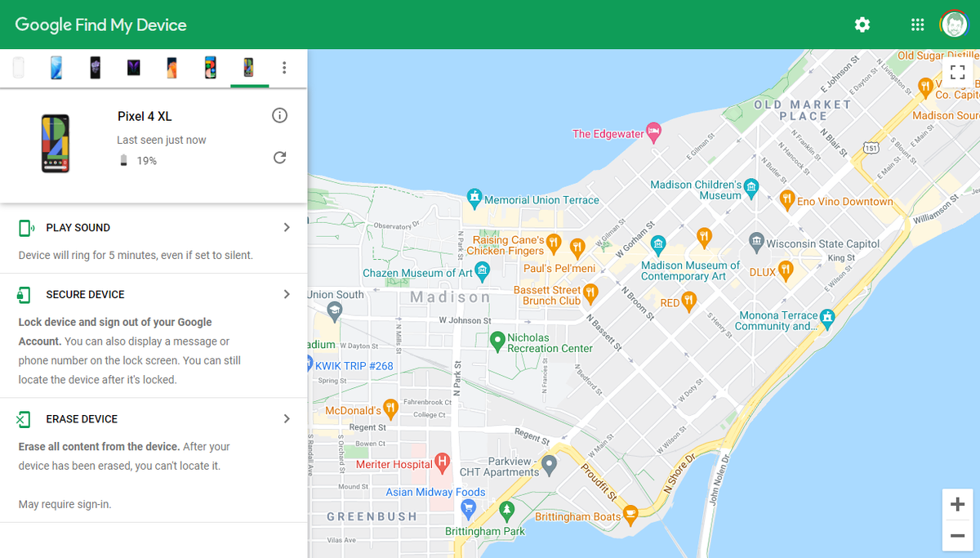980x558 pixels.
Task: Zoom out of the map
Action: point(957,535)
